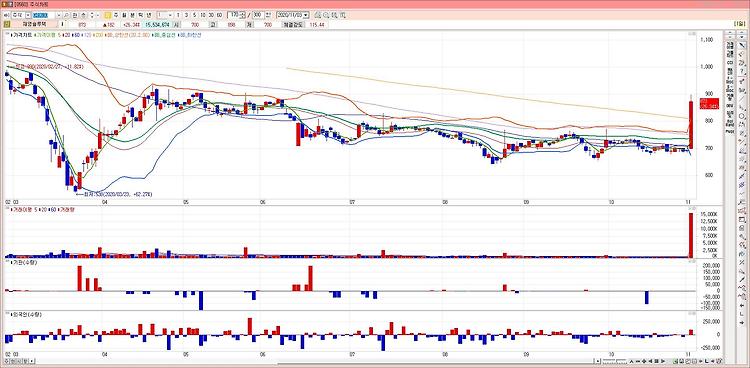Select the 틱 (tick) period button
Screen dimensions: 750x368
[140, 15]
